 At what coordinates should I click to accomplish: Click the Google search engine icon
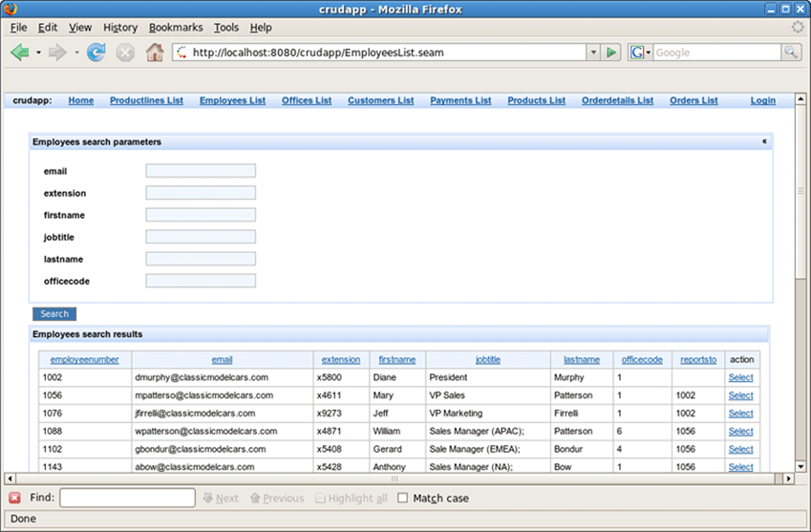tap(637, 53)
